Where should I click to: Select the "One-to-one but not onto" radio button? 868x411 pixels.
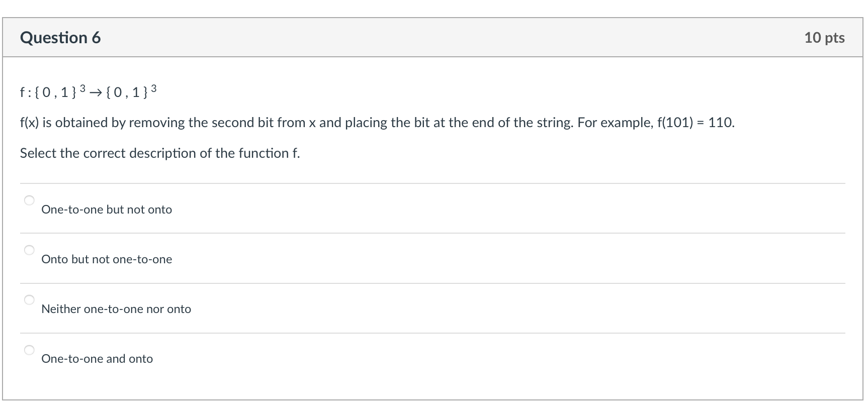coord(30,200)
